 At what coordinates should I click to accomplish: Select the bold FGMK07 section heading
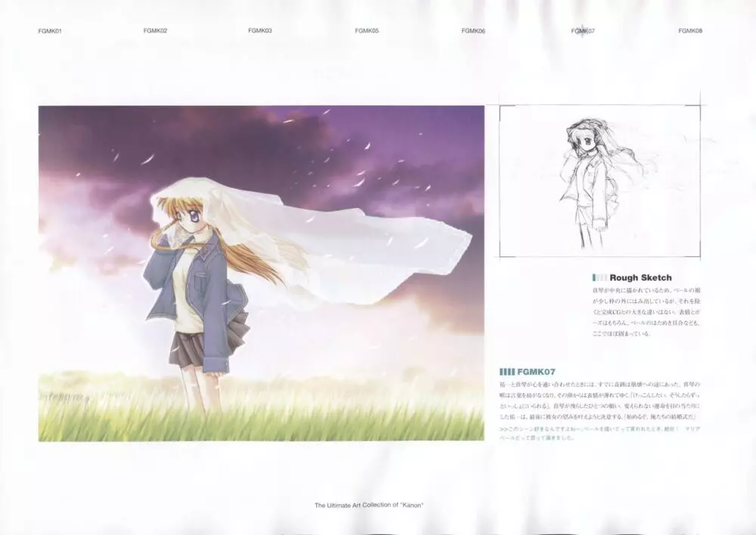pos(538,372)
